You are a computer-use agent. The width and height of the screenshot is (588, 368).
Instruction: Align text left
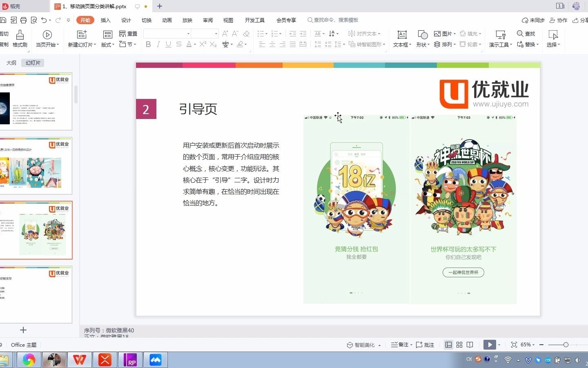click(262, 44)
